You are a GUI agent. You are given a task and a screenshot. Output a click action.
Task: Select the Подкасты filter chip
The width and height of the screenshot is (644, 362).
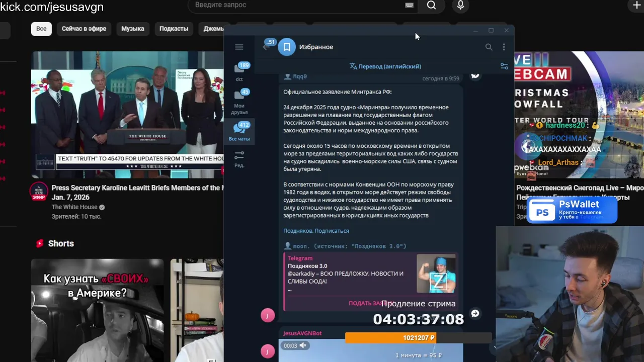click(x=174, y=29)
